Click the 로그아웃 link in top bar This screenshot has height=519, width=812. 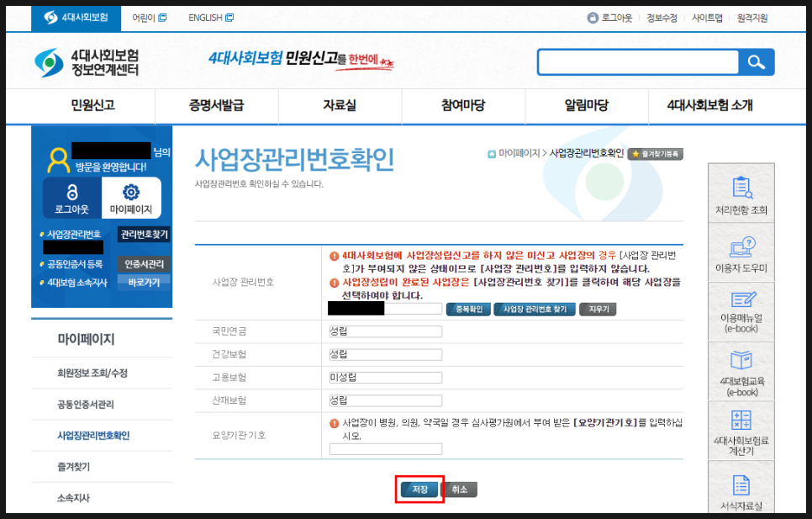[616, 19]
